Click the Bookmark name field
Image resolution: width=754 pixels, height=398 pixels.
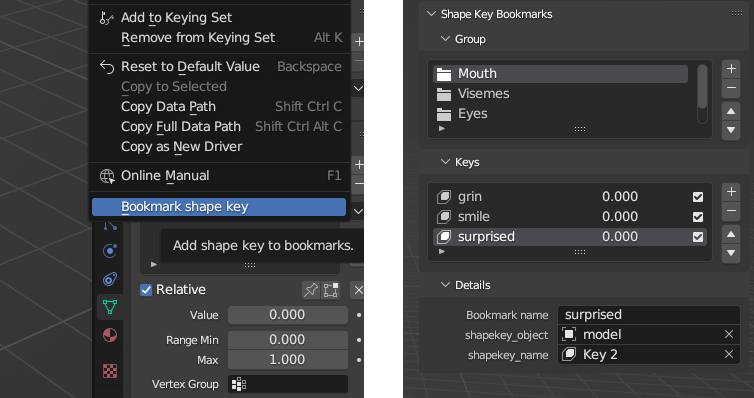(649, 315)
